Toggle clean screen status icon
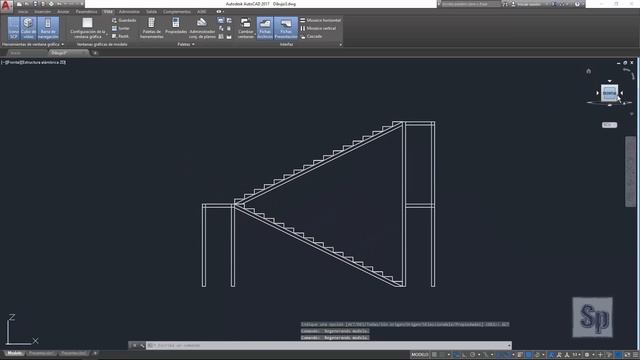640x360 pixels. coord(627,355)
